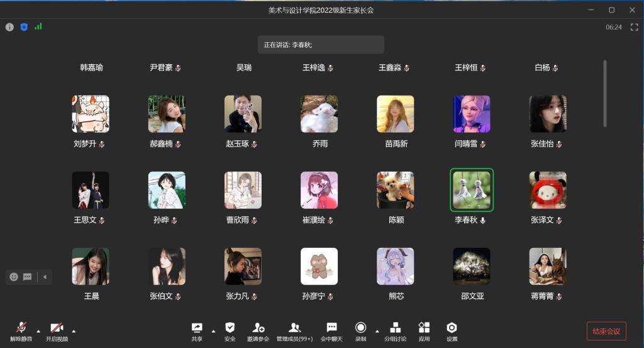Select 曹欣雨's avatar thumbnail
The height and width of the screenshot is (348, 644).
(243, 190)
